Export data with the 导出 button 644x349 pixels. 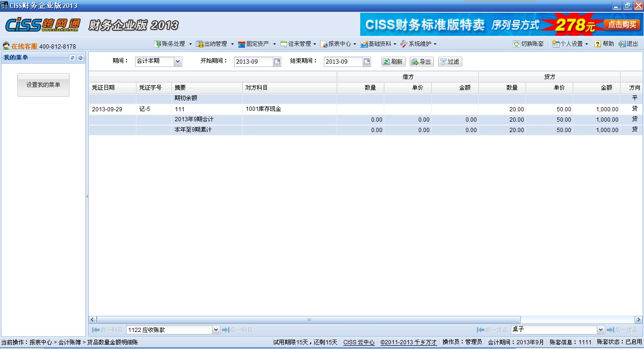[422, 62]
